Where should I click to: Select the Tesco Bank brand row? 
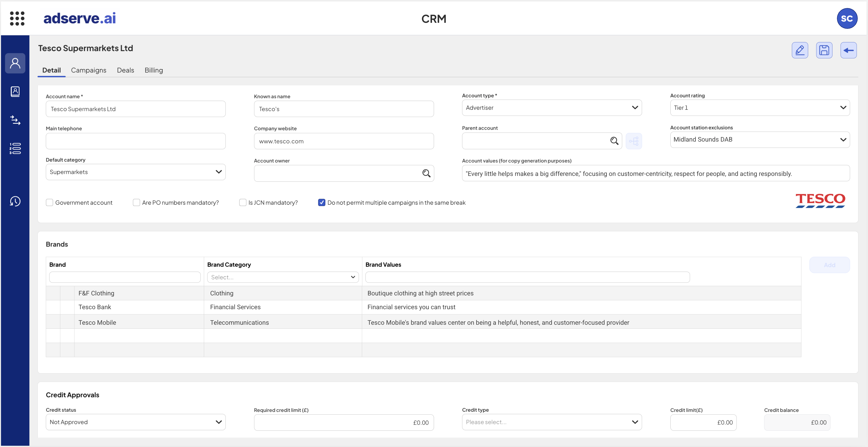pos(423,307)
